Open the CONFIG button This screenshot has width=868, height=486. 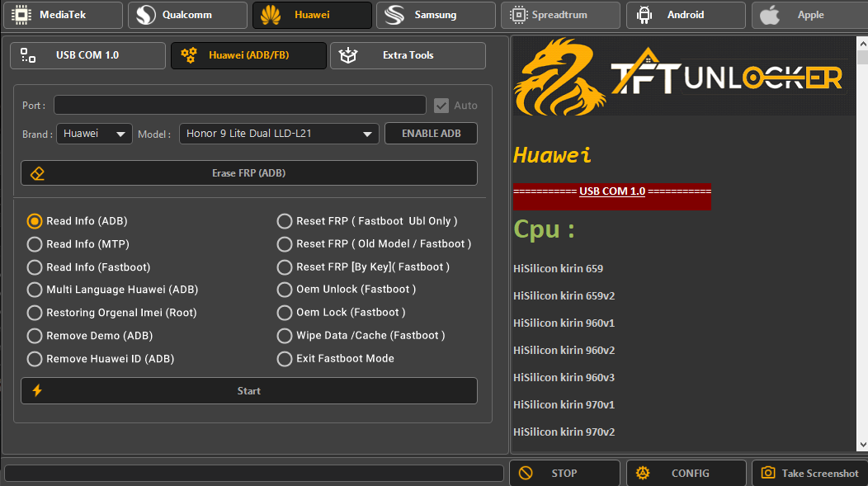(686, 474)
